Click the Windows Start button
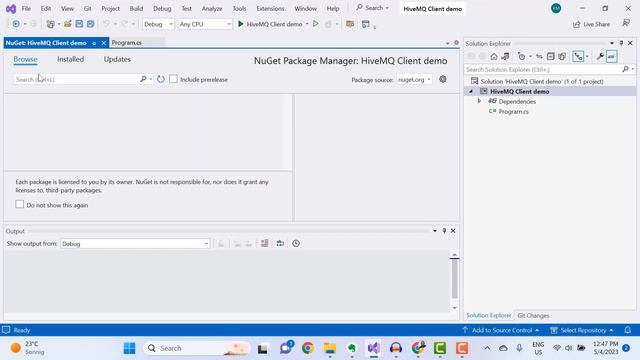 (129, 348)
